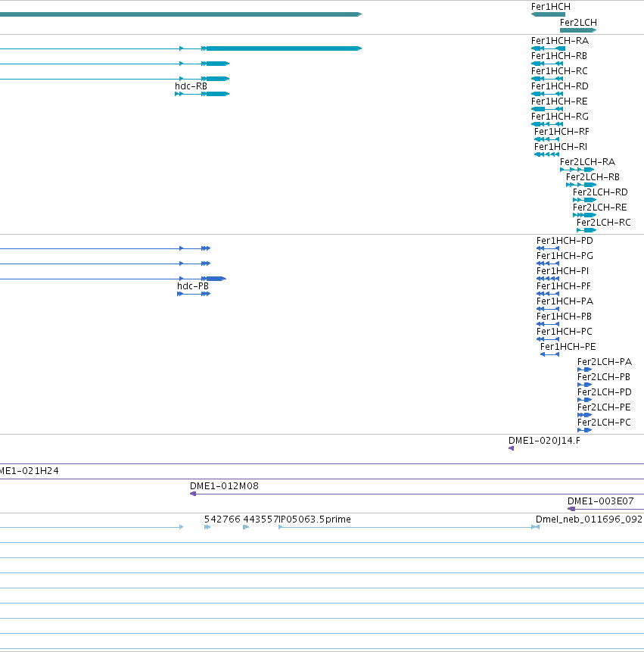Select the DME1-003E07 clone label

[601, 501]
